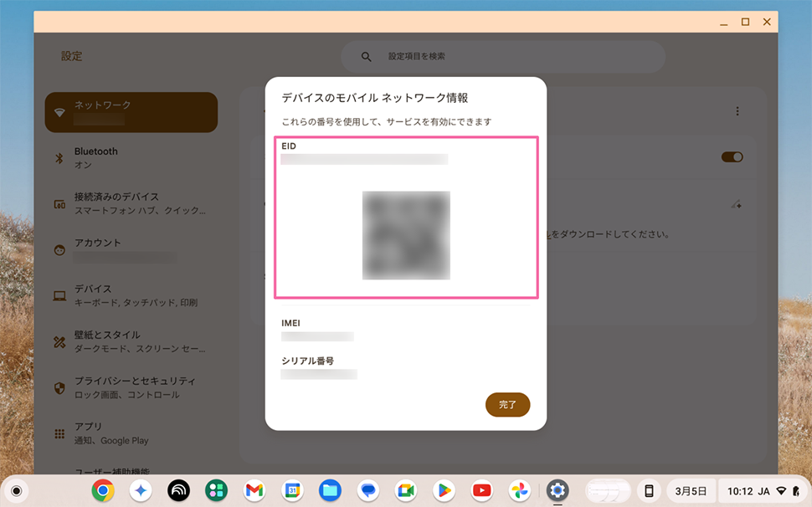This screenshot has width=812, height=507.
Task: Open Phone Hub icon in shelf
Action: [649, 490]
